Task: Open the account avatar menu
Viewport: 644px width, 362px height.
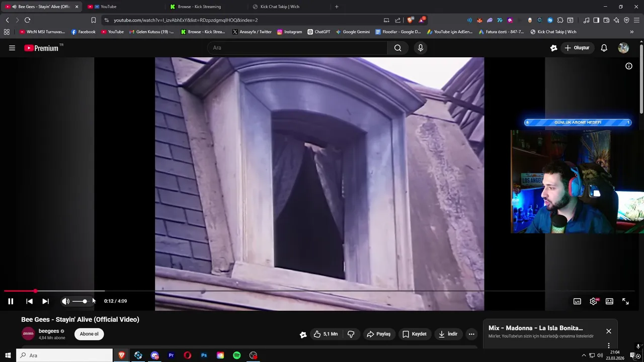Action: [623, 48]
